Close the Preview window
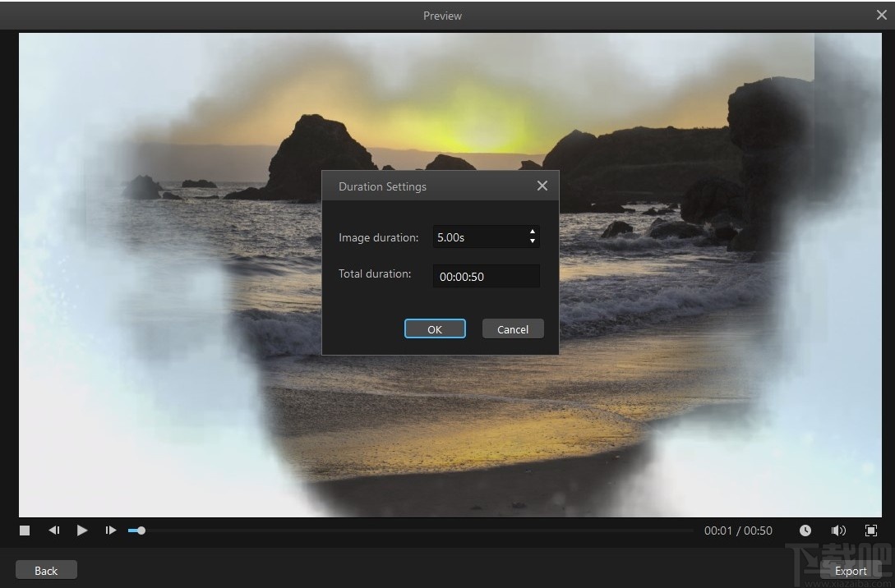 [x=881, y=16]
